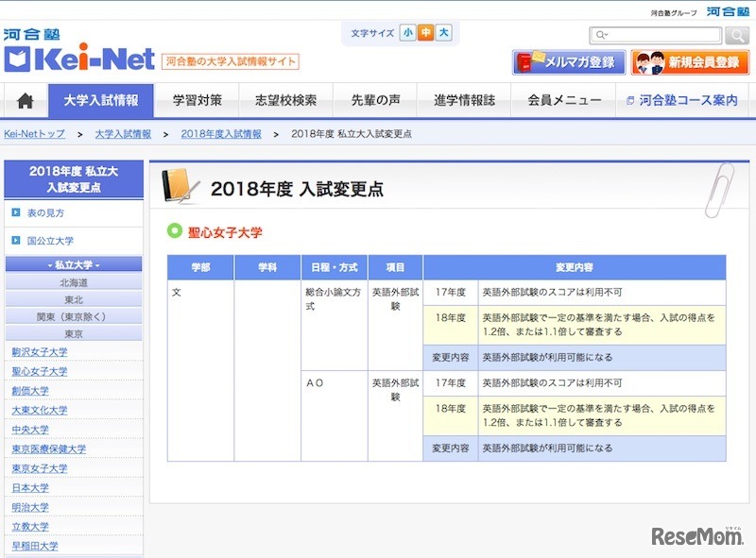This screenshot has height=558, width=756.
Task: Go to Kei-Netトップ via the breadcrumb
Action: (x=31, y=135)
